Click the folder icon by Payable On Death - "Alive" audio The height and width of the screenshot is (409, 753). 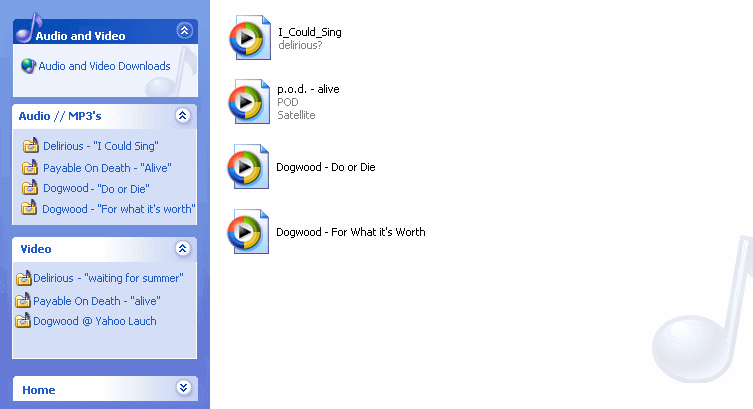[x=30, y=167]
